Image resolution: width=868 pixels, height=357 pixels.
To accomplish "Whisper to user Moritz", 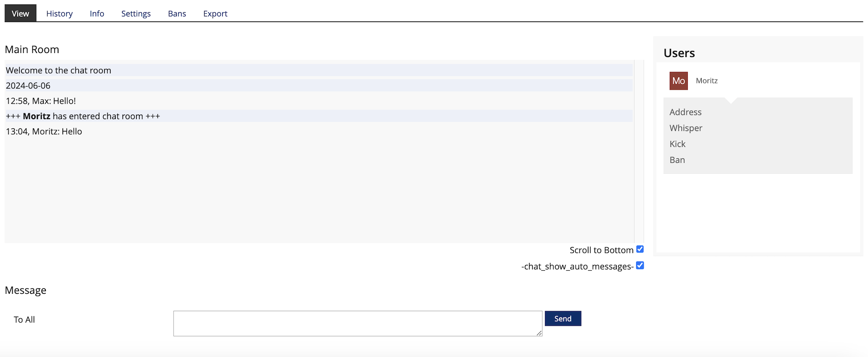I will coord(686,128).
